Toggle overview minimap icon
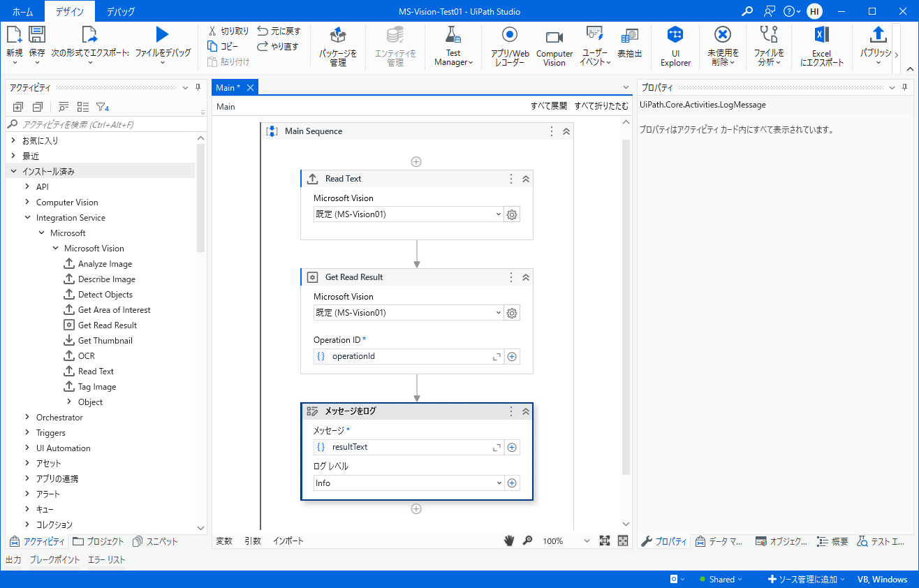Screen dimensions: 919x588 tap(623, 541)
